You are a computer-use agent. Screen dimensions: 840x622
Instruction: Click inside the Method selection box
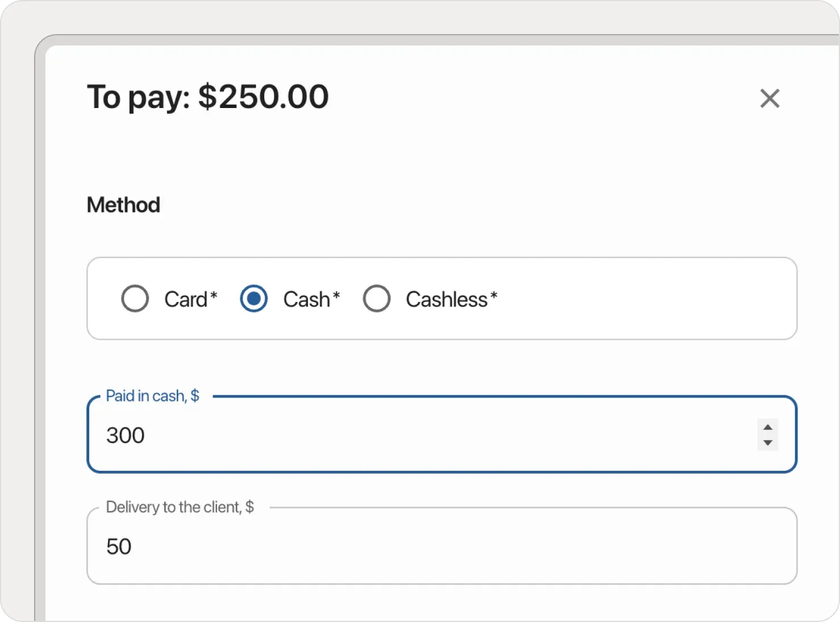(x=568, y=298)
